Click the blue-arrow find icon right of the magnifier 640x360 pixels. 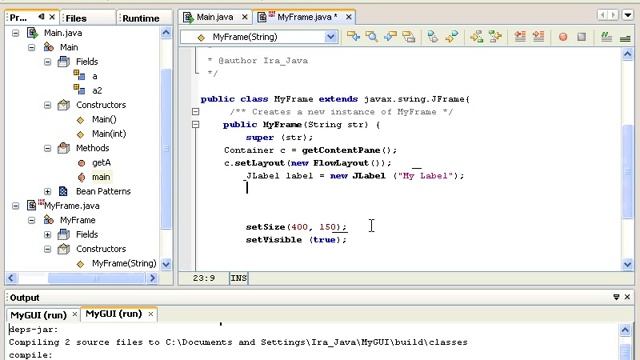[x=390, y=37]
